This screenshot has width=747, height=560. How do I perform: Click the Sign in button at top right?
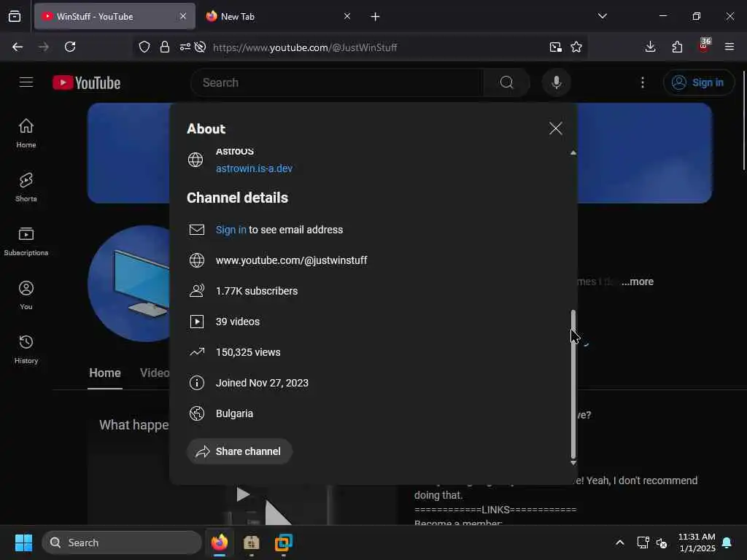pos(698,82)
